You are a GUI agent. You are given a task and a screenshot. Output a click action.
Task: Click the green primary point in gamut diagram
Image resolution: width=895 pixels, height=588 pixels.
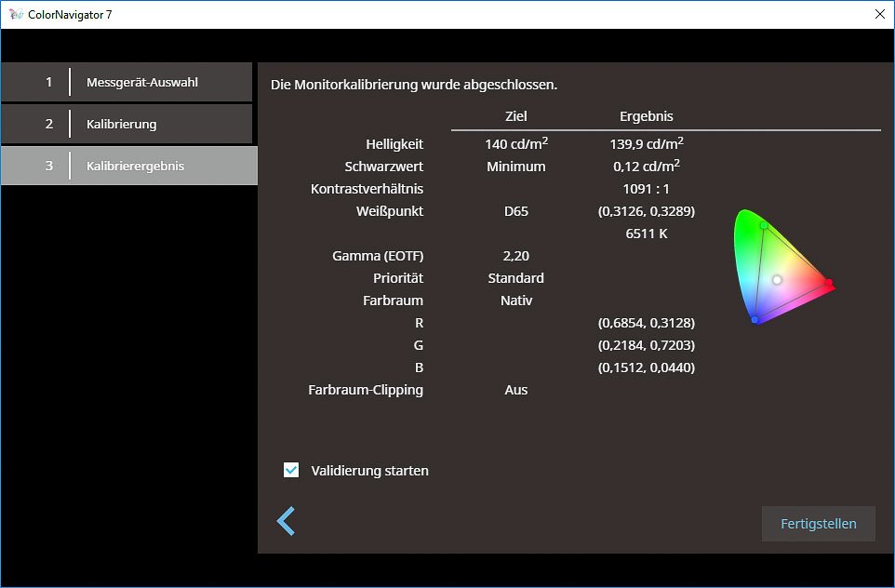(764, 225)
